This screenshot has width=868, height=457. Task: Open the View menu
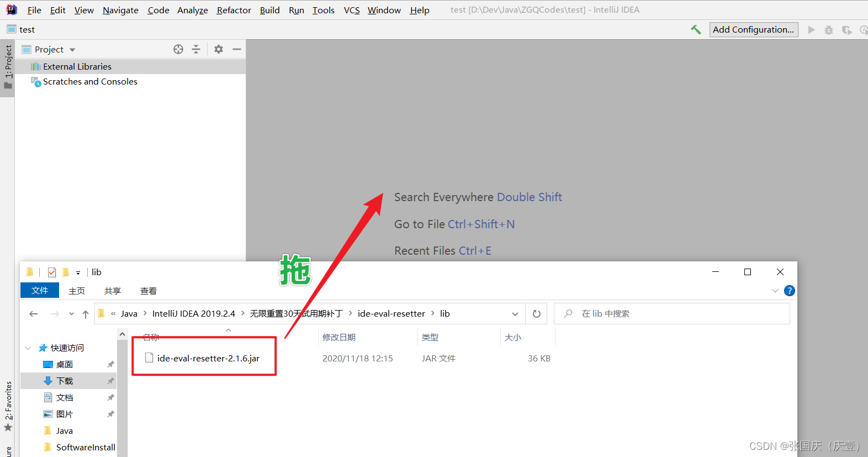click(84, 10)
